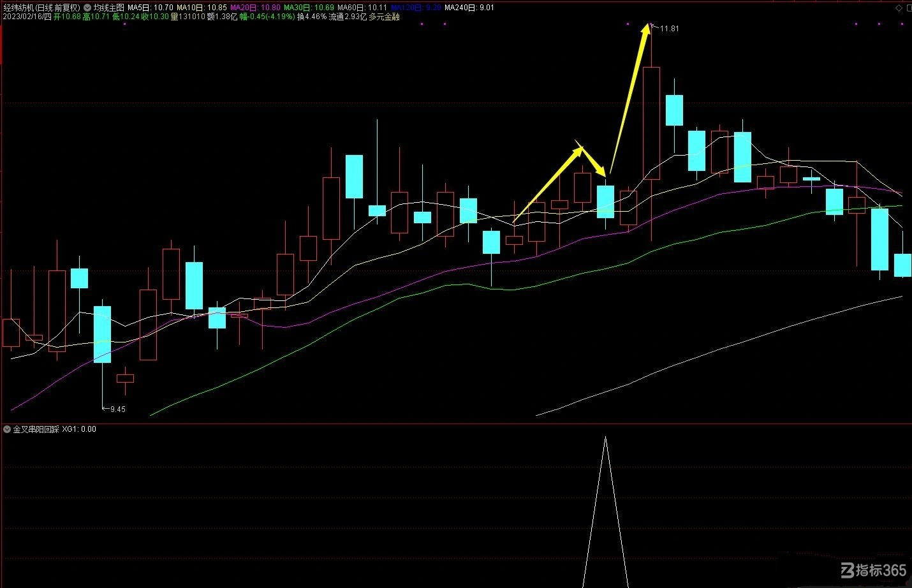Click the turnover amount 额1.38亿
The image size is (912, 588).
coord(222,17)
